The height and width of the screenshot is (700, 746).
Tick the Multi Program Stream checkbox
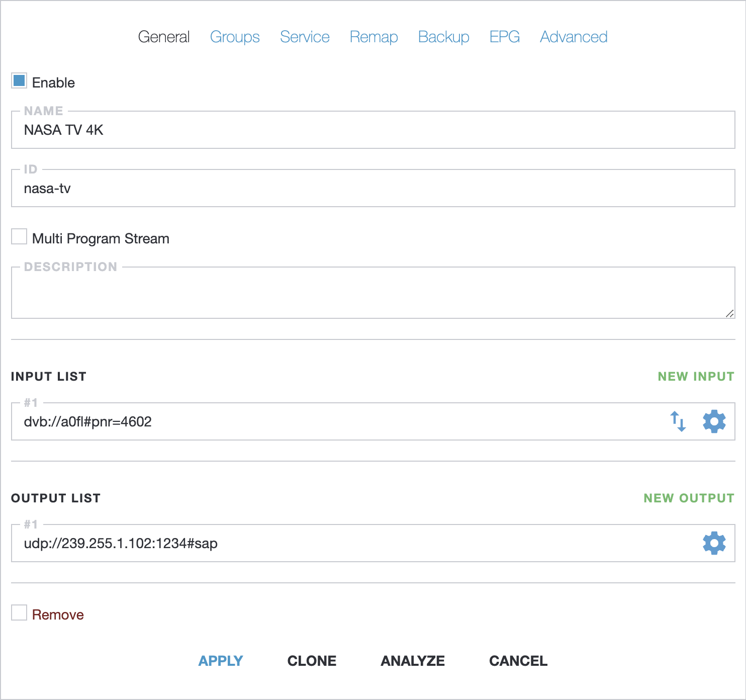(19, 237)
